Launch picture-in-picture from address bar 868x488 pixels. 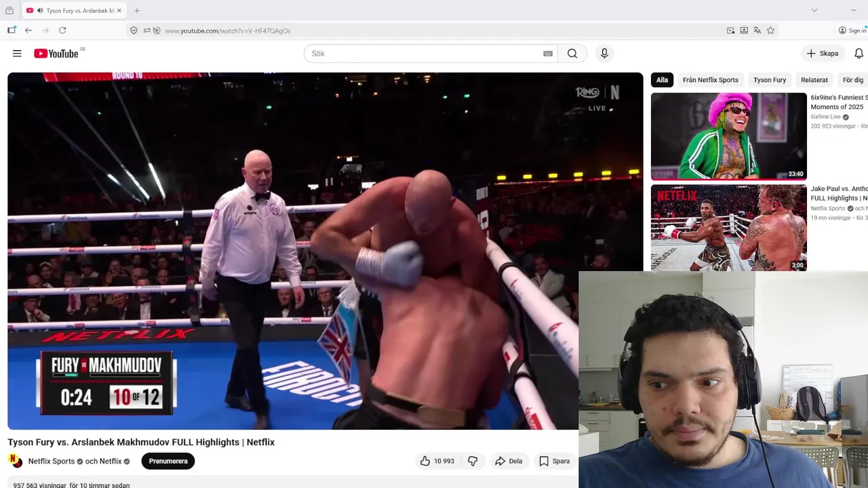tap(730, 30)
